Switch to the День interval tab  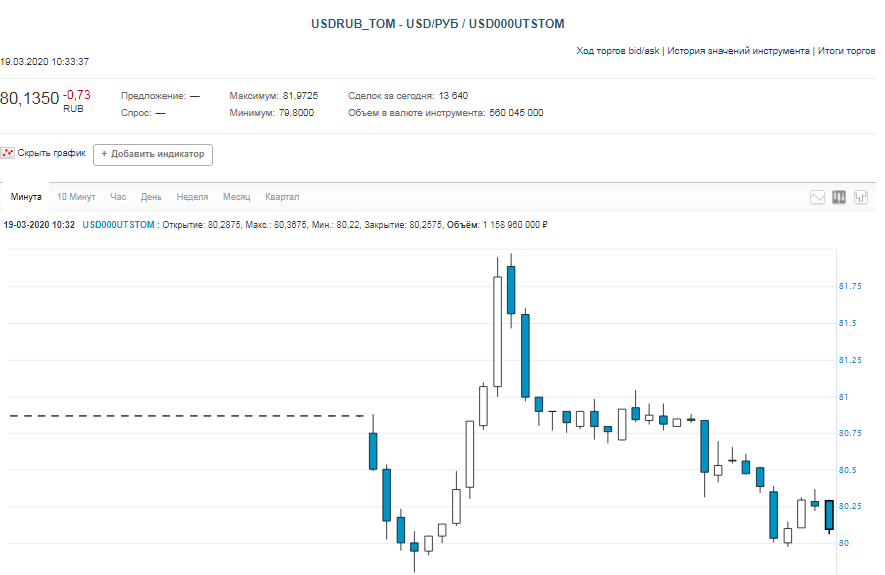coord(151,197)
